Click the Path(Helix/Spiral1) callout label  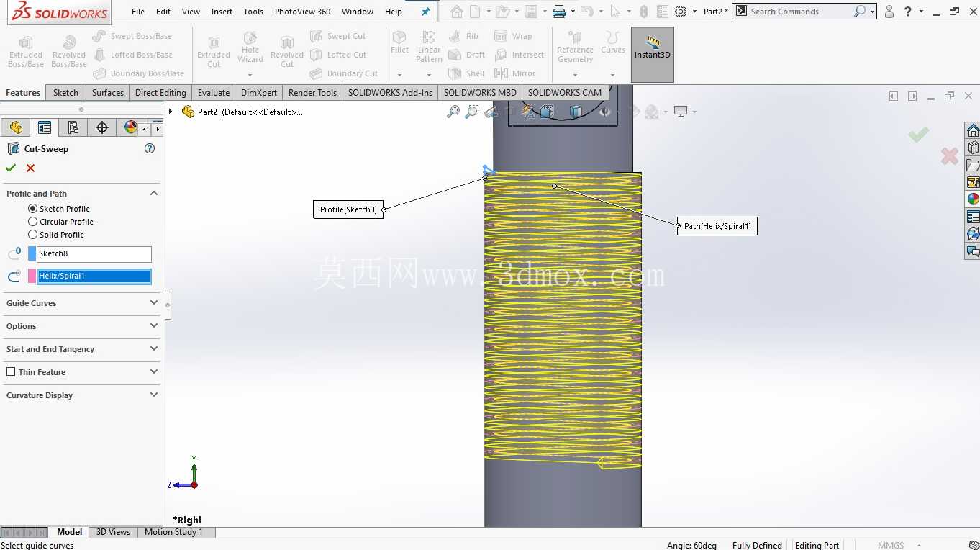coord(717,226)
